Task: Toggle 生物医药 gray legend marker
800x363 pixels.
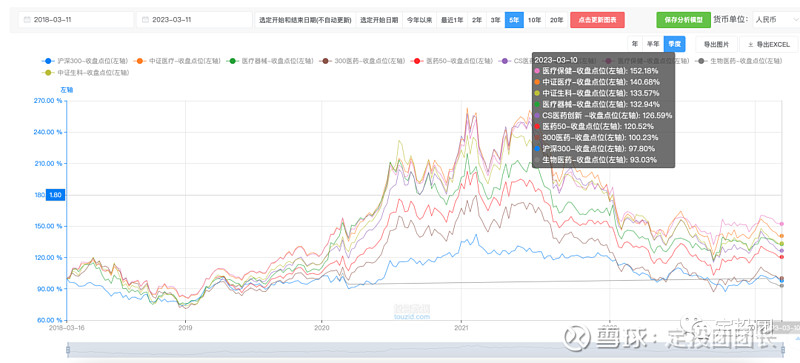Action: tap(702, 61)
